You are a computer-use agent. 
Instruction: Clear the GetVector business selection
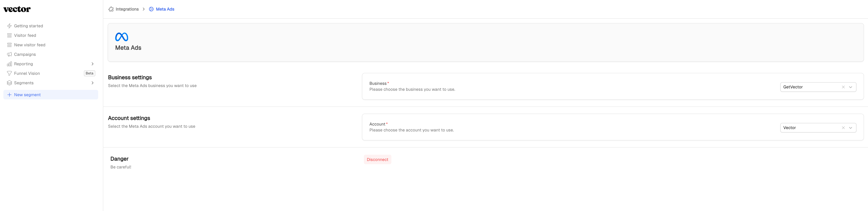coord(843,87)
